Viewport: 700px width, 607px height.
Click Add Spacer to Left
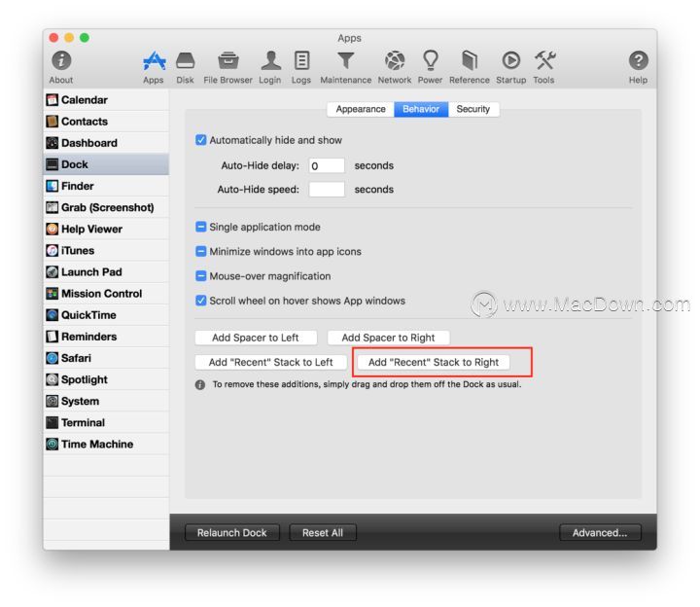pos(256,338)
